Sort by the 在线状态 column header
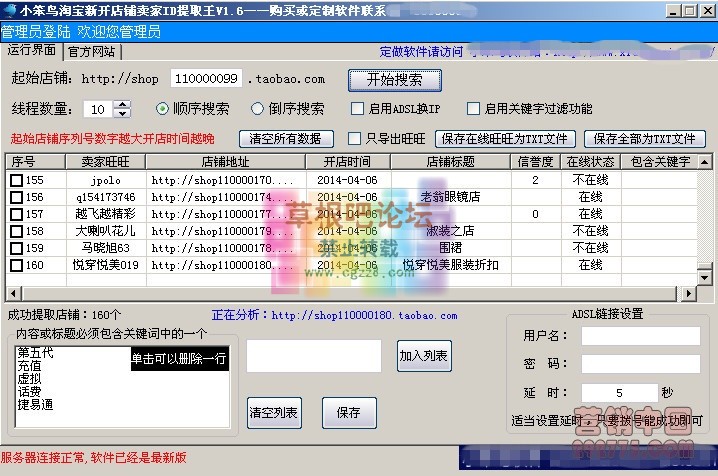 [590, 162]
